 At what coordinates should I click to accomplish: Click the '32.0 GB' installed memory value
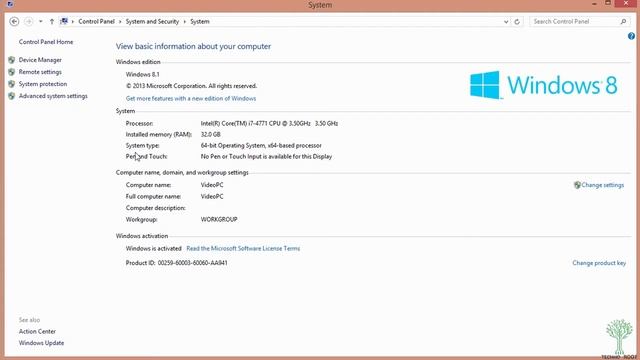pyautogui.click(x=210, y=134)
